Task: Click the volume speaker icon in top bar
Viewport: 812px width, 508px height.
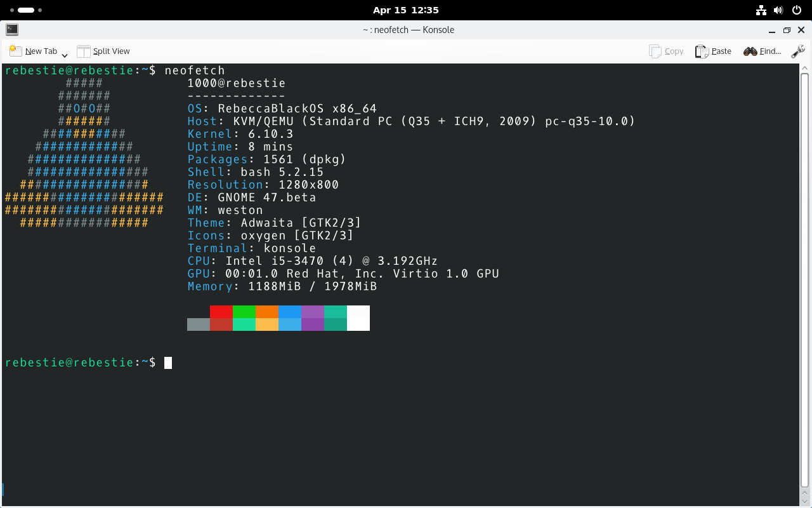Action: click(779, 10)
